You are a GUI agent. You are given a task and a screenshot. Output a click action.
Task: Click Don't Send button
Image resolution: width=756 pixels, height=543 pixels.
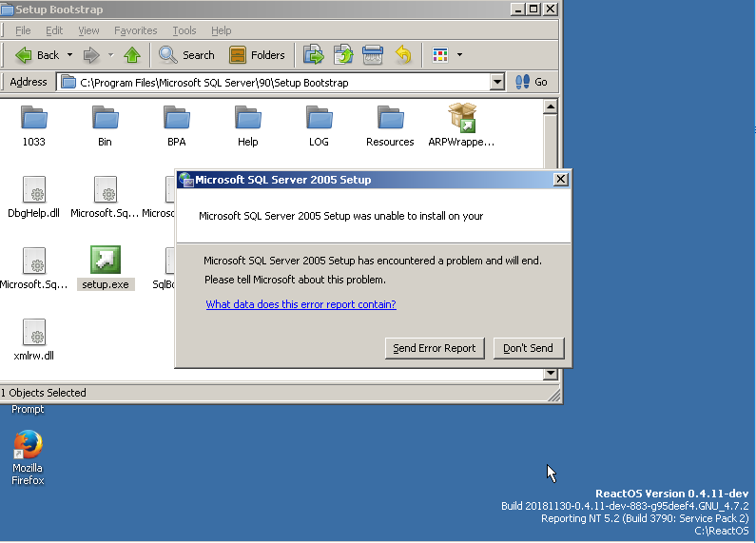pyautogui.click(x=529, y=348)
